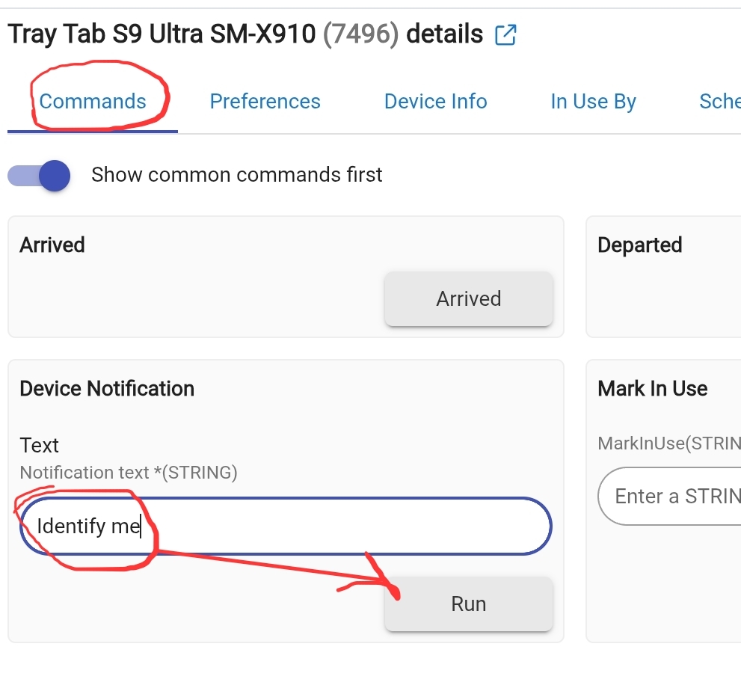This screenshot has width=741, height=700.
Task: Select the Device Info tab
Action: tap(435, 102)
